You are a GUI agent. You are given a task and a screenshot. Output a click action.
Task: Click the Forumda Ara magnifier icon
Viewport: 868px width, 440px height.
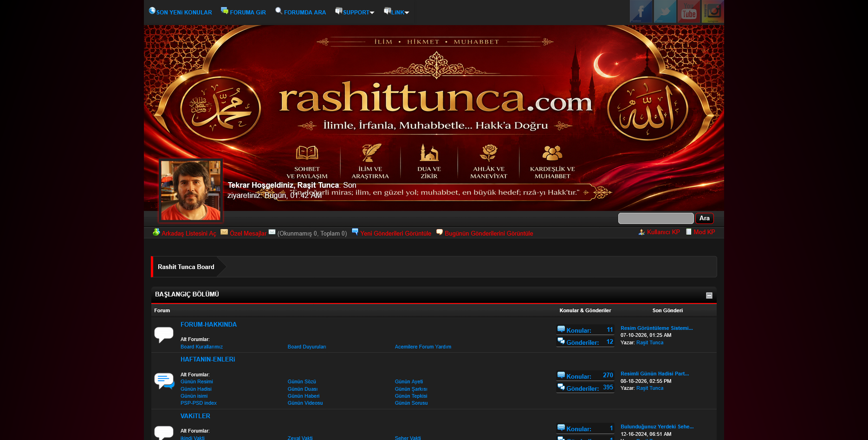(279, 10)
